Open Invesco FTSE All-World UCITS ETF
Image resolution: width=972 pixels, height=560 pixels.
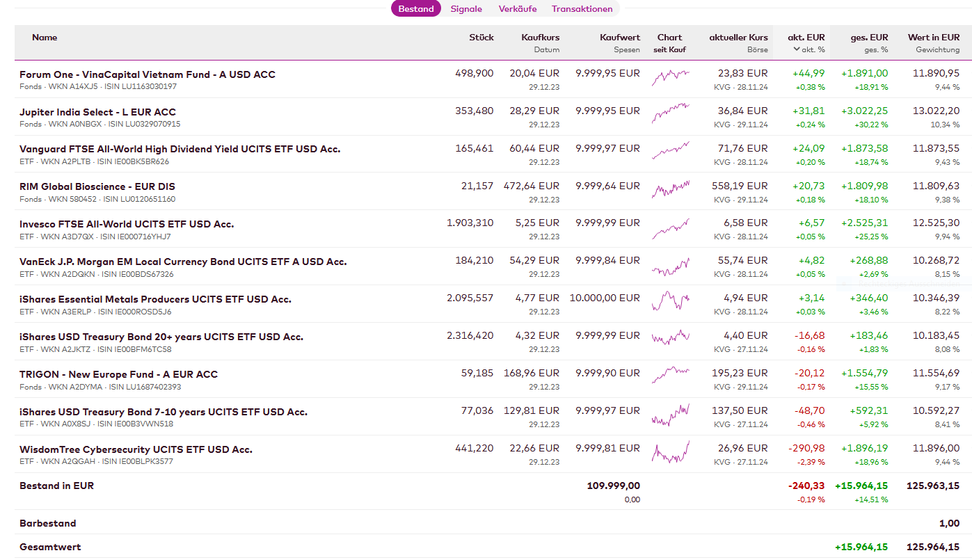(x=127, y=224)
